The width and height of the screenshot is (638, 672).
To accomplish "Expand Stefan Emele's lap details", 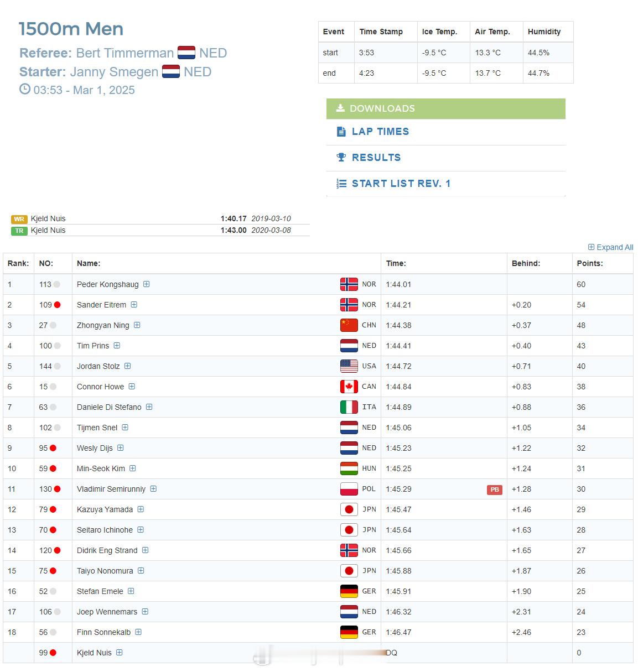I will [131, 591].
